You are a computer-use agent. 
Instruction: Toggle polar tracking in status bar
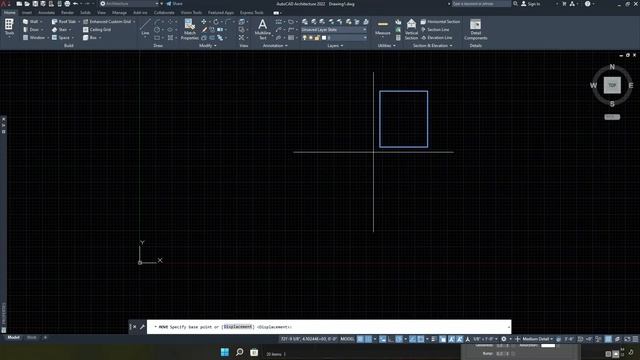(399, 339)
